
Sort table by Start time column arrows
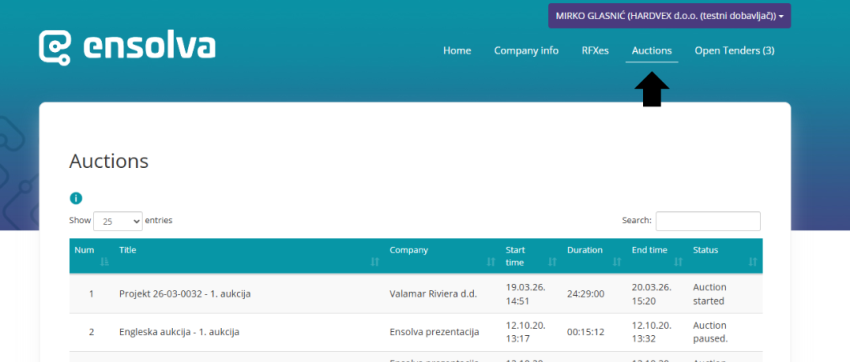click(552, 262)
